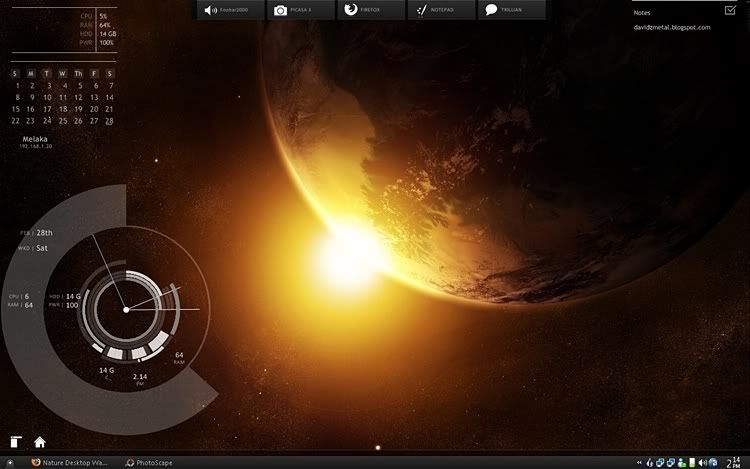750x469 pixels.
Task: Click the Start button on the taskbar
Action: click(10, 462)
